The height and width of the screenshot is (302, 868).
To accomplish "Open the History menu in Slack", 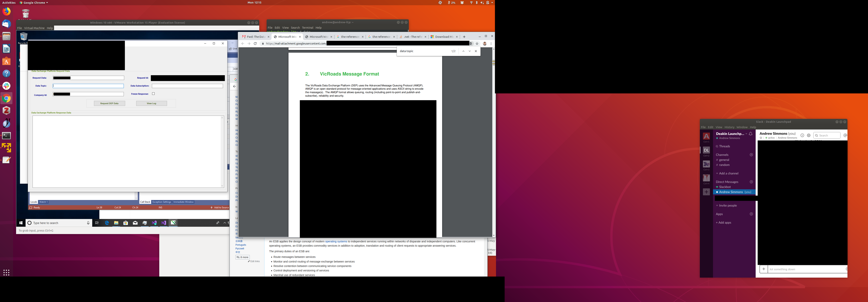I will tap(729, 127).
